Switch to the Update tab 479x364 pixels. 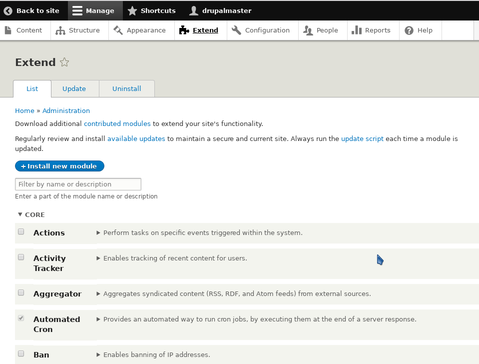pos(74,89)
